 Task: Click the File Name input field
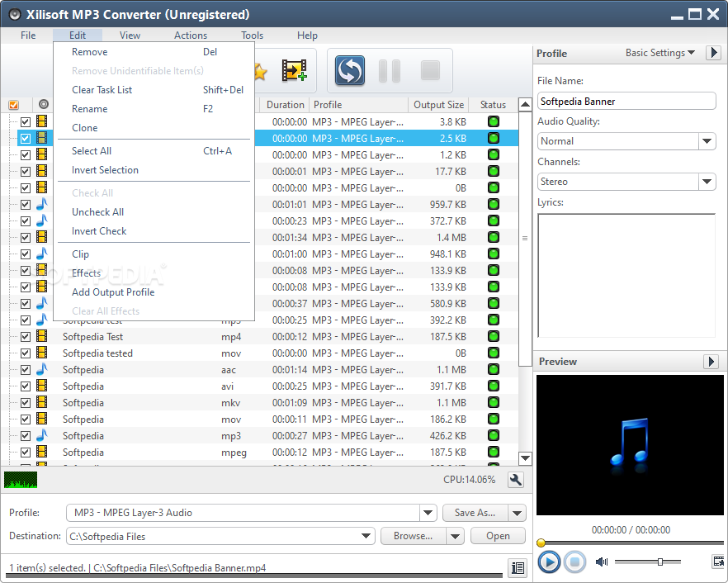pyautogui.click(x=626, y=102)
